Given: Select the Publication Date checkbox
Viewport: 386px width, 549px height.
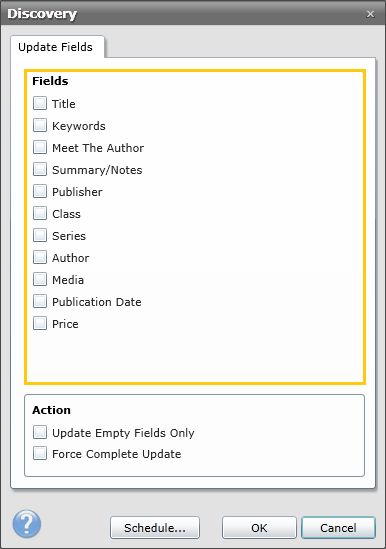Looking at the screenshot, I should 40,301.
